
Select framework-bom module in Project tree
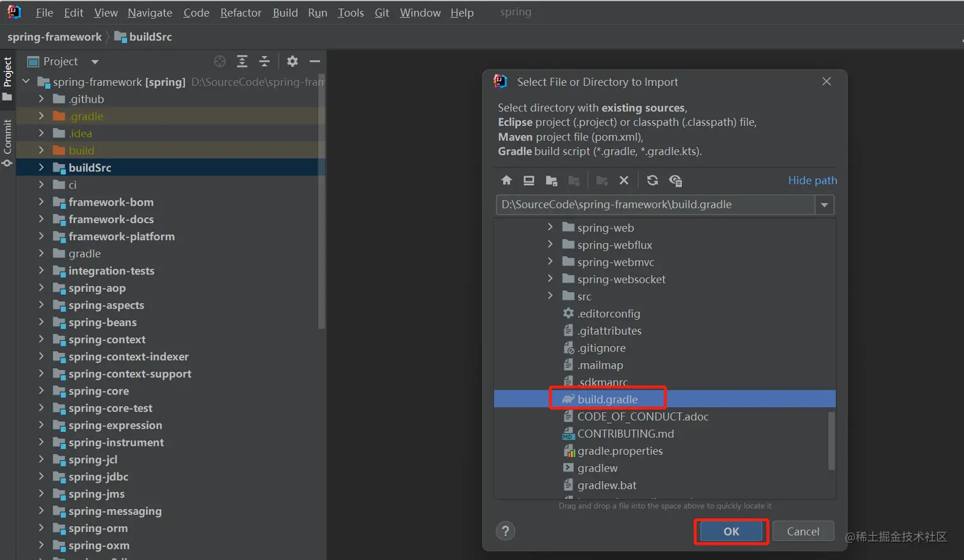[x=111, y=201]
